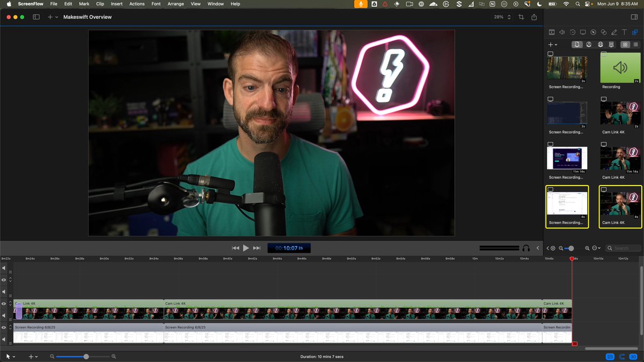Screen dimensions: 644x362
Task: Click the Notion icon in the menu bar
Action: pos(492,4)
